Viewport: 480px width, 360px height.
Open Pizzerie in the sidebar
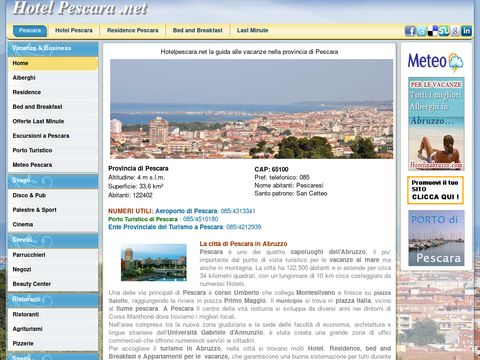pos(53,343)
